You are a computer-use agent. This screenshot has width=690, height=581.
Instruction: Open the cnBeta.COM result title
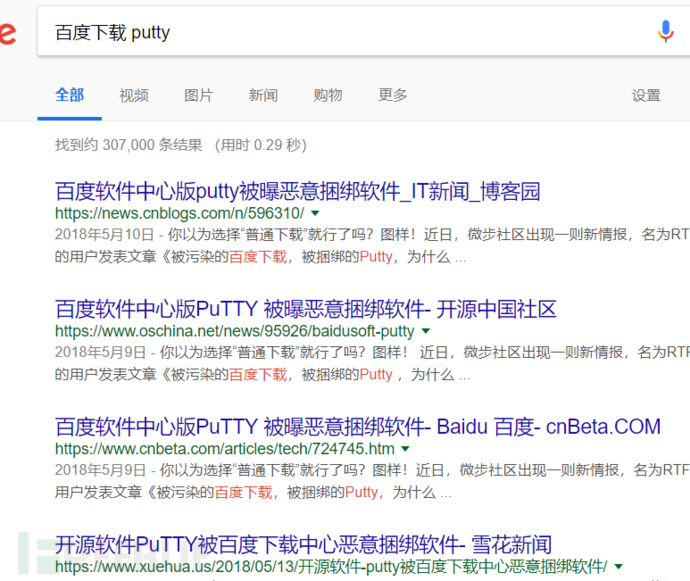pyautogui.click(x=357, y=427)
